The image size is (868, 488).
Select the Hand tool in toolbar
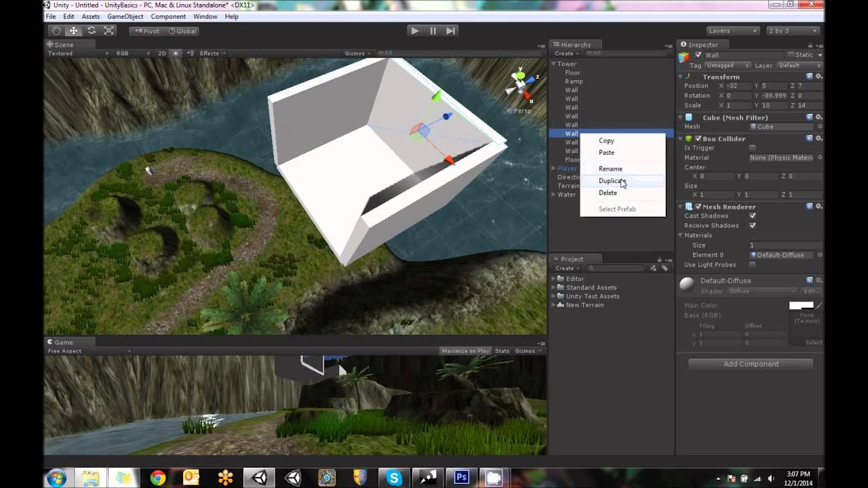pyautogui.click(x=56, y=30)
